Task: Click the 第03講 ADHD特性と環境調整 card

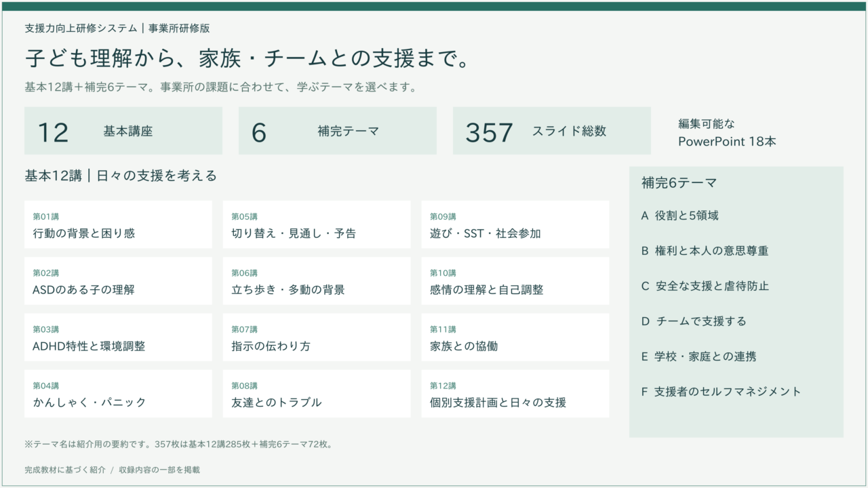Action: [x=118, y=338]
